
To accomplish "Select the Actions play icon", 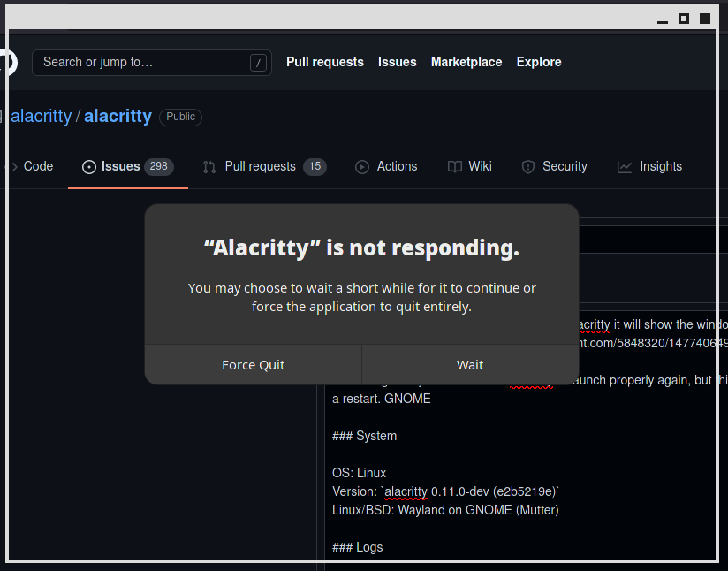I will tap(361, 166).
